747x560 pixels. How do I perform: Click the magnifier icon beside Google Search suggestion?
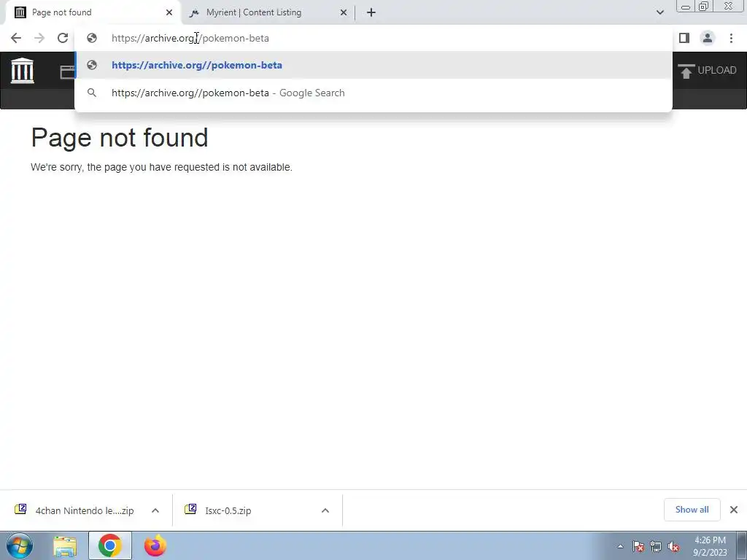(x=92, y=93)
